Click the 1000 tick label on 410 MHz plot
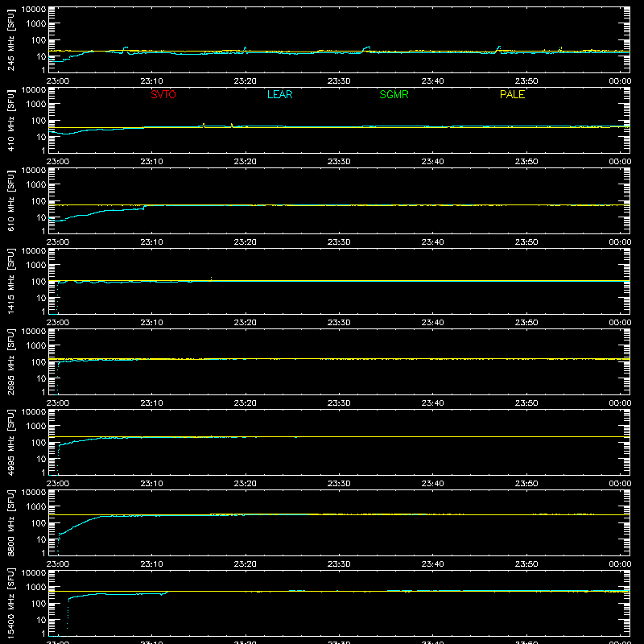644x644 pixels. pos(36,105)
